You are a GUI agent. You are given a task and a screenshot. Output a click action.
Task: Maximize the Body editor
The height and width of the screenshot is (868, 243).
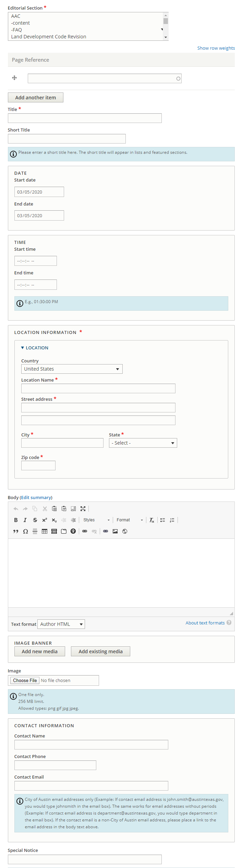tap(83, 509)
